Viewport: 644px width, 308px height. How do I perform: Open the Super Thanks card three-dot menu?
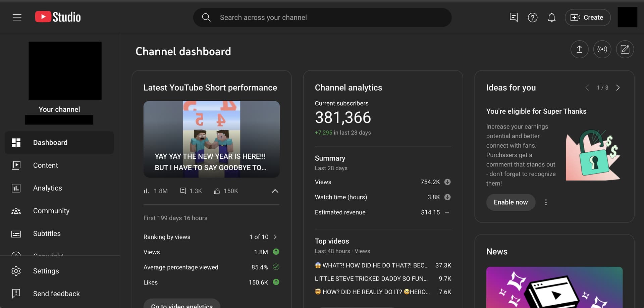pos(546,202)
